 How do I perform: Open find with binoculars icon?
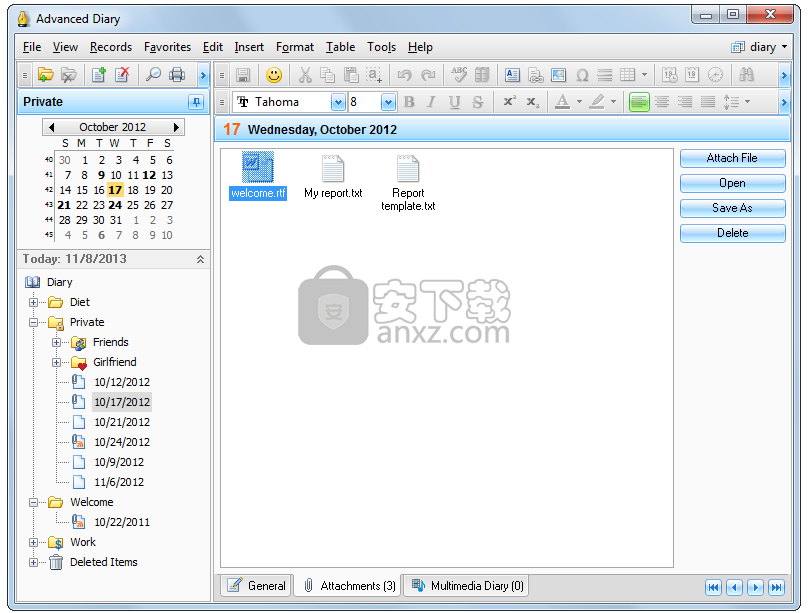coord(746,75)
